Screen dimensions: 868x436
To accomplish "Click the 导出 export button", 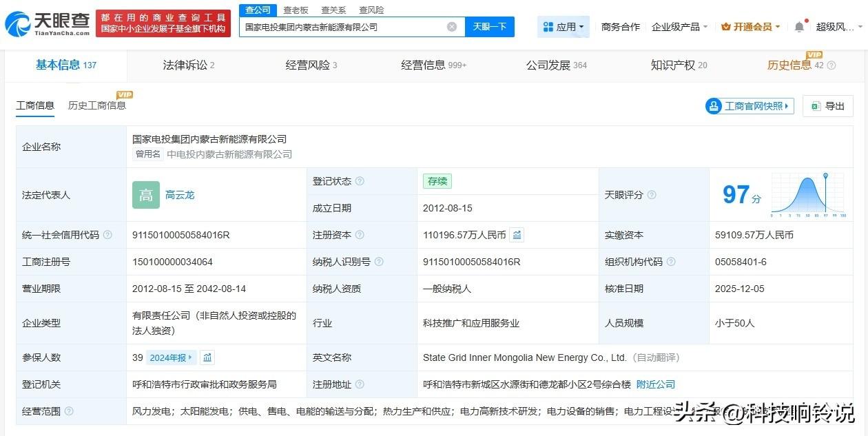I will point(828,106).
